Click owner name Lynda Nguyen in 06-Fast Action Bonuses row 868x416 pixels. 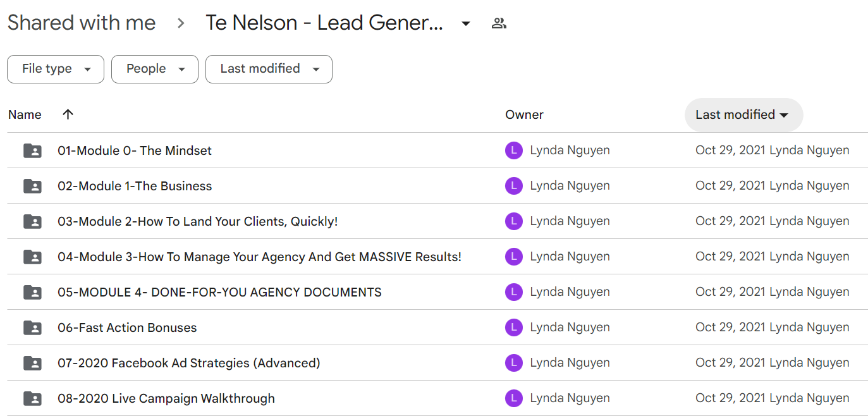570,327
